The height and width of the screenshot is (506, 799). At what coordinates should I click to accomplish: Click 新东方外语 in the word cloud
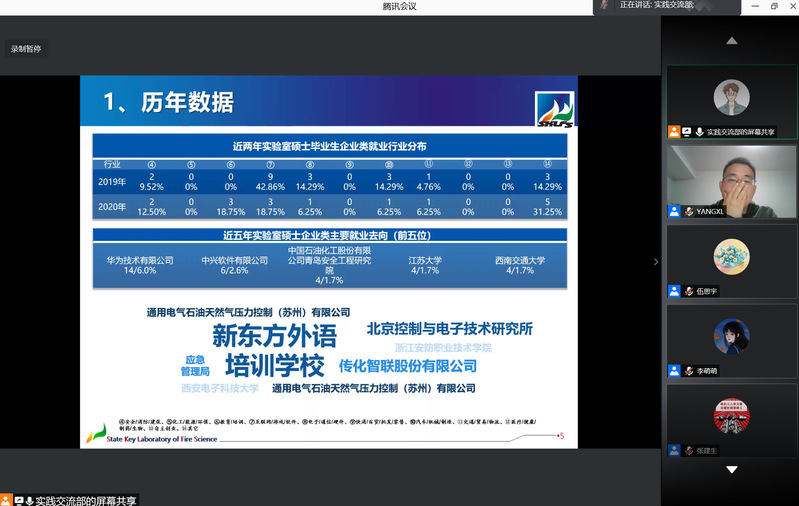click(x=274, y=335)
